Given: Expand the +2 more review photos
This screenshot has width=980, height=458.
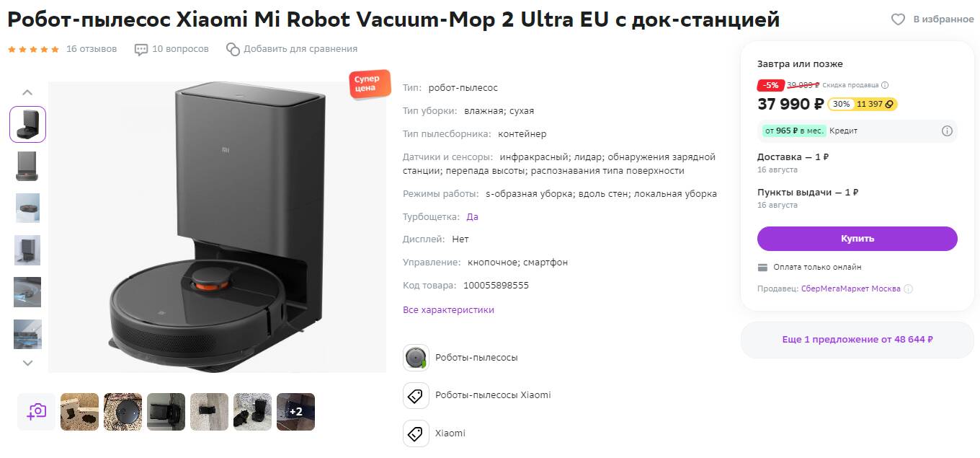Looking at the screenshot, I should pyautogui.click(x=295, y=412).
